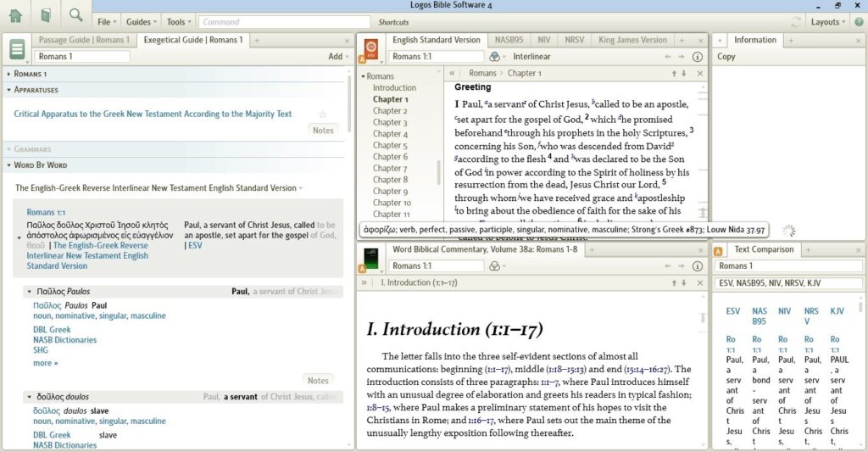
Task: Expand commentary contents with double chevron
Action: point(364,282)
